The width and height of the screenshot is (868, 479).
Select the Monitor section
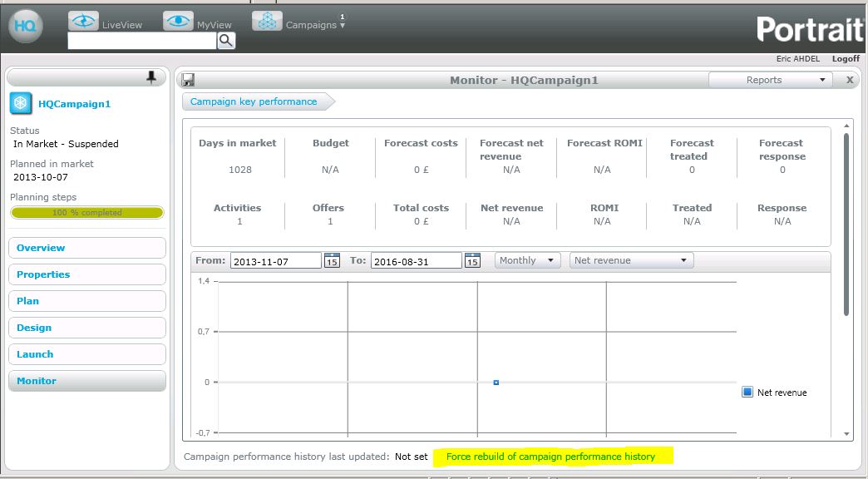point(87,380)
